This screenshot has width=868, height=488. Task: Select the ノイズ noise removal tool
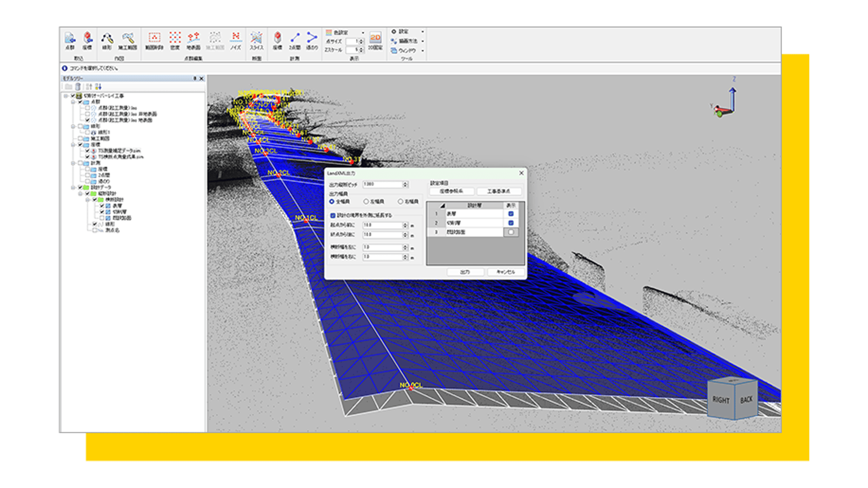point(236,40)
